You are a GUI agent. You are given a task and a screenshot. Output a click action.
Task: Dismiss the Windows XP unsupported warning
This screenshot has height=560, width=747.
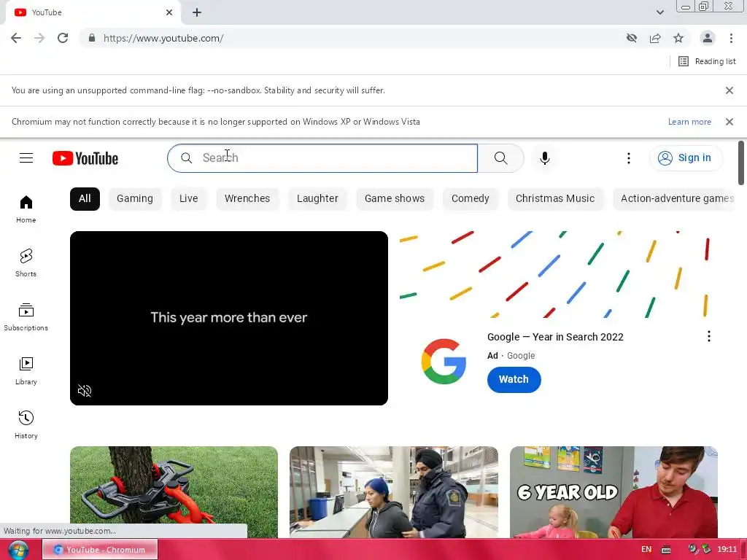point(729,122)
